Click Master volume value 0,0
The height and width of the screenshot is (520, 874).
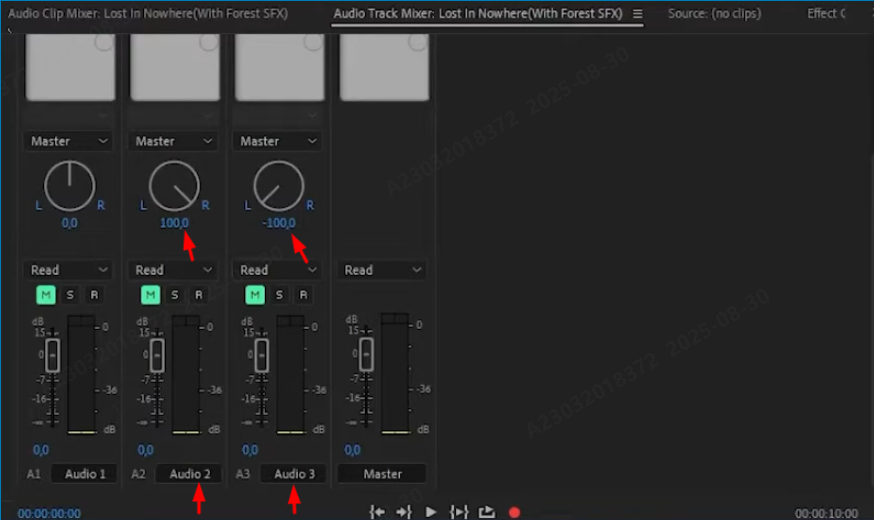click(x=352, y=450)
